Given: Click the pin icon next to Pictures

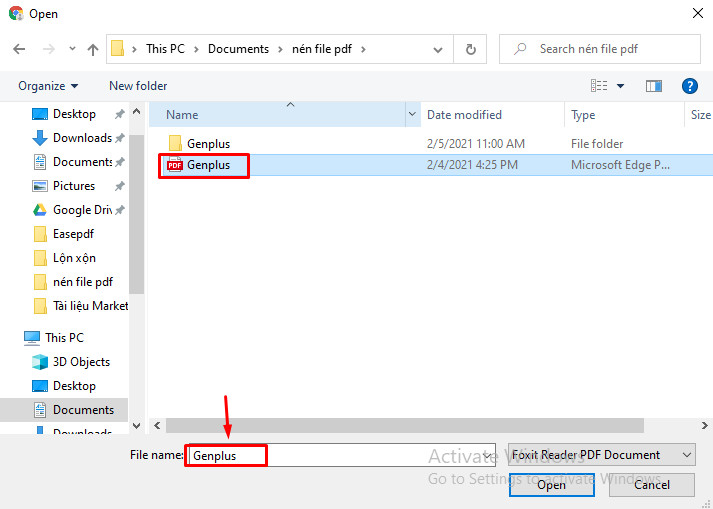Looking at the screenshot, I should coord(120,186).
